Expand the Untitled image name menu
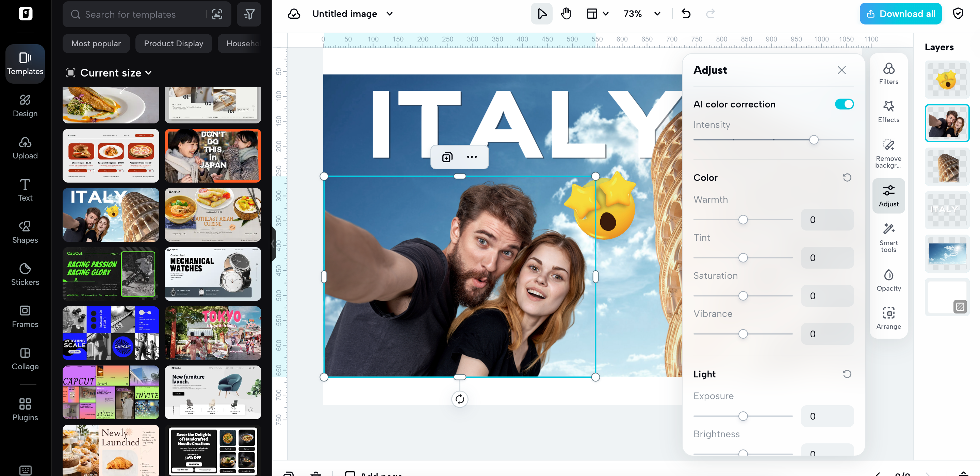 (390, 14)
